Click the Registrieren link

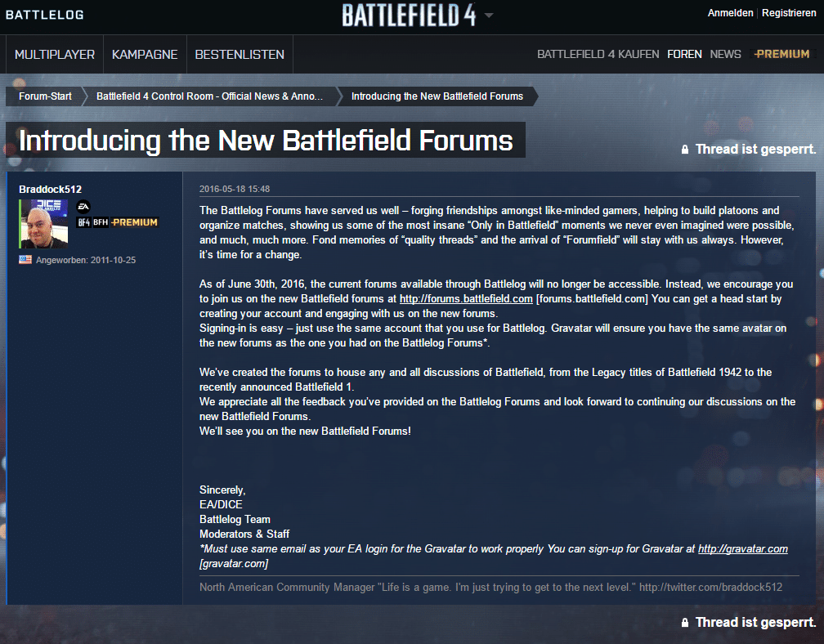click(x=789, y=13)
